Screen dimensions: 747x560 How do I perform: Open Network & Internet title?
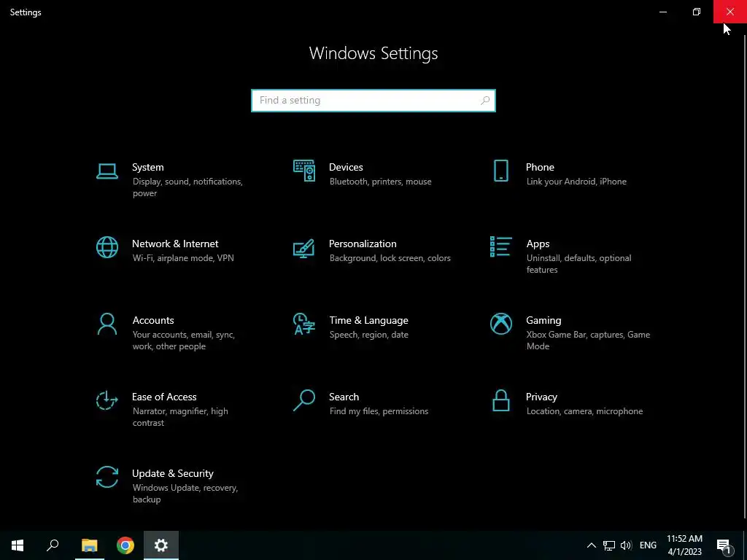[x=175, y=244]
